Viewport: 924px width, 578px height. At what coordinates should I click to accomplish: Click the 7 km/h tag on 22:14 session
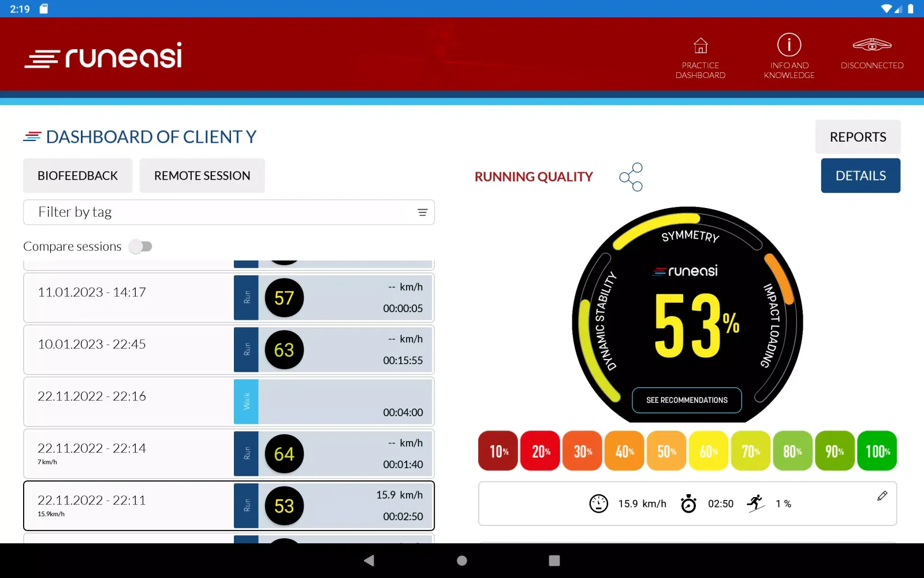(47, 462)
